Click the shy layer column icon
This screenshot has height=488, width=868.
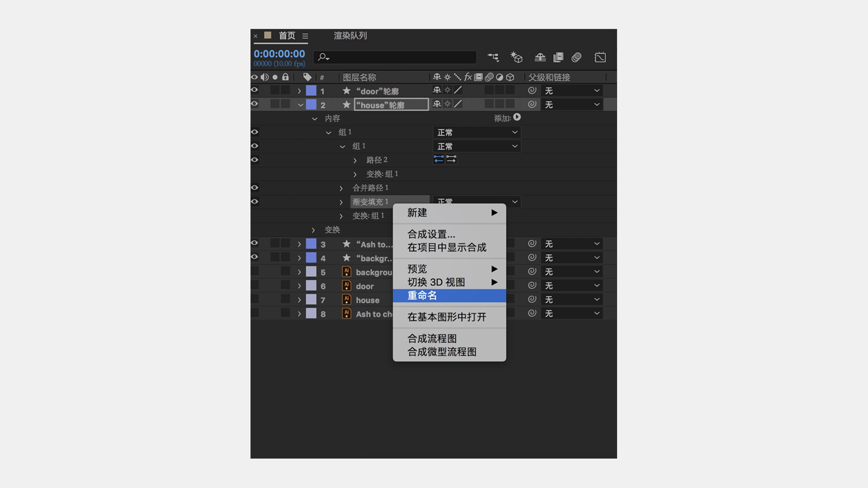coord(436,77)
